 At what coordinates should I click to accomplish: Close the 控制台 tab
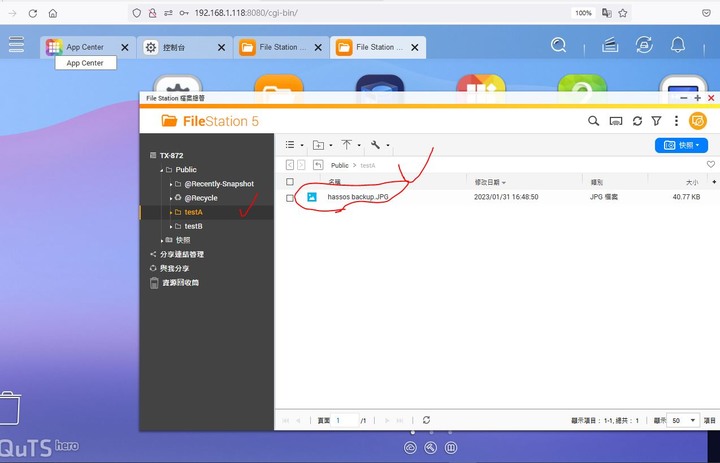point(221,47)
